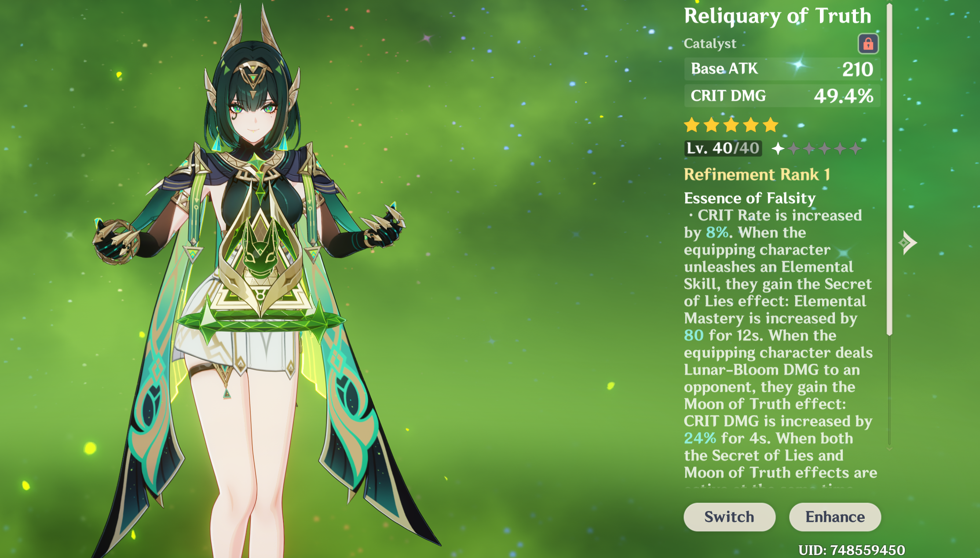Image resolution: width=980 pixels, height=558 pixels.
Task: Click the Enhance button
Action: pos(835,517)
